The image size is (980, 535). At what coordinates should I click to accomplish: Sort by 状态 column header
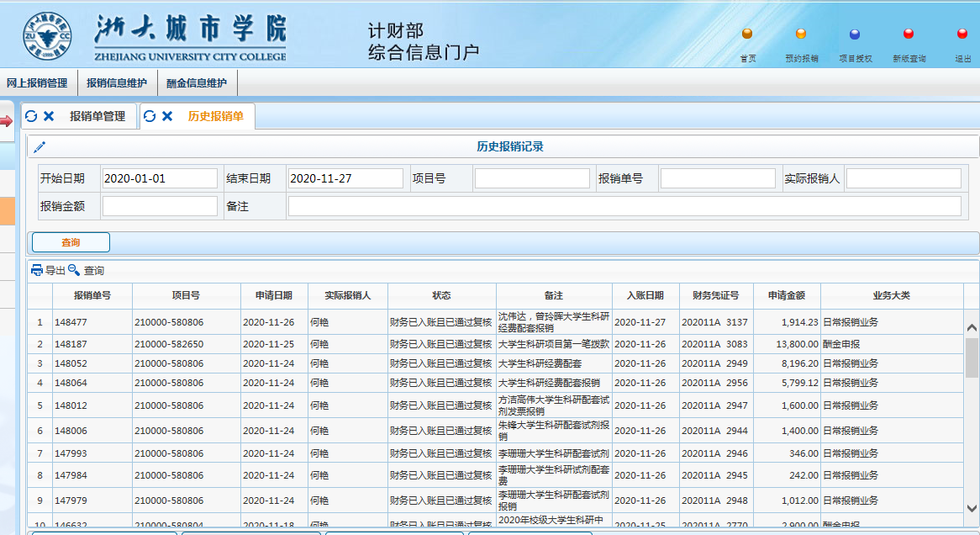[441, 295]
